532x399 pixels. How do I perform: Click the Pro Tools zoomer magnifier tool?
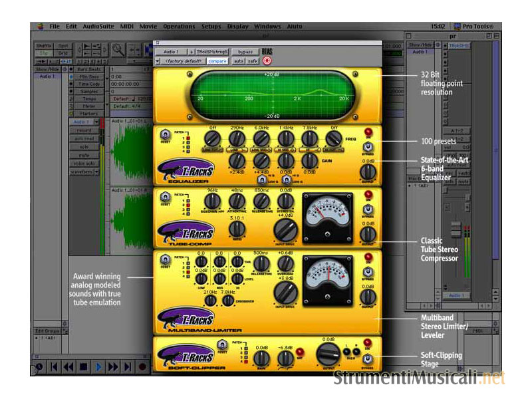[118, 49]
